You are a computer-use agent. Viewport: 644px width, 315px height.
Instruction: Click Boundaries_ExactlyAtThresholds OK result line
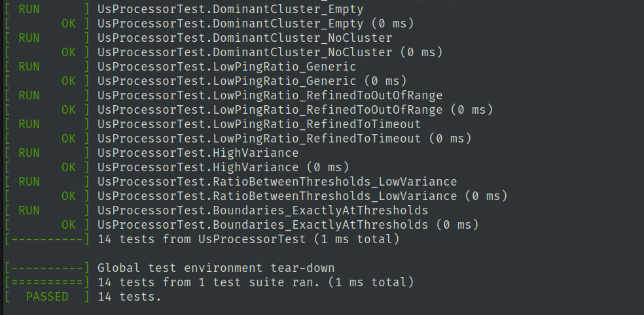click(287, 225)
